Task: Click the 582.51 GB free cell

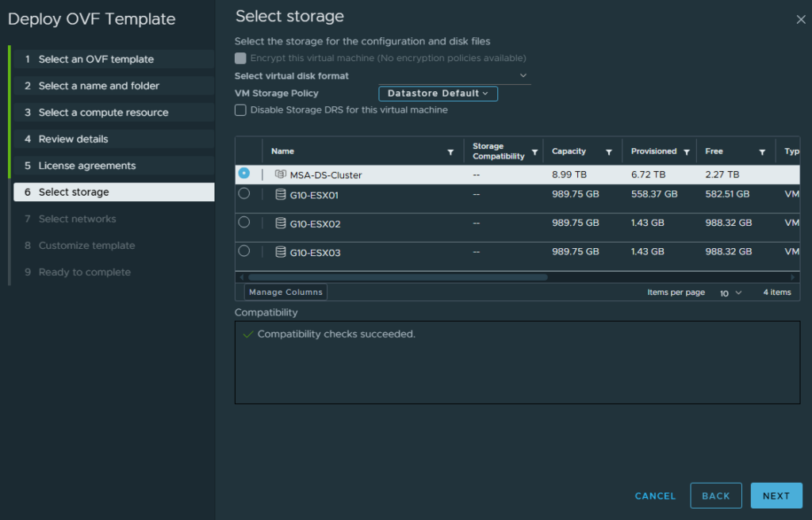Action: [727, 194]
